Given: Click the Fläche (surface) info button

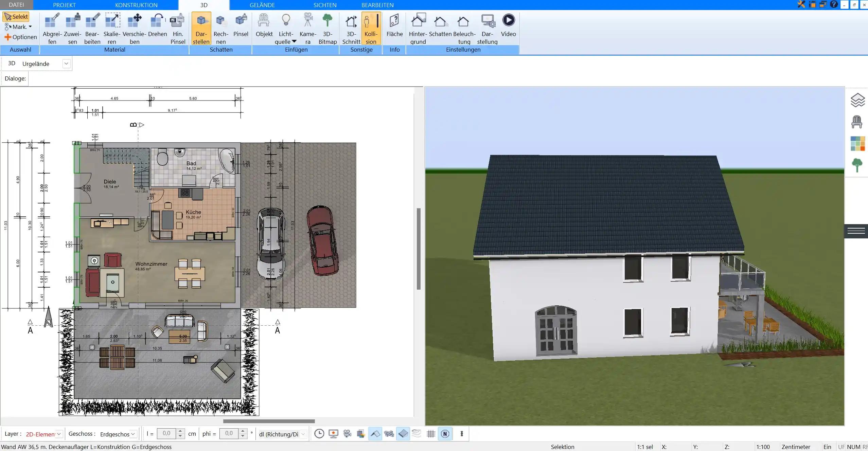Looking at the screenshot, I should [x=394, y=26].
